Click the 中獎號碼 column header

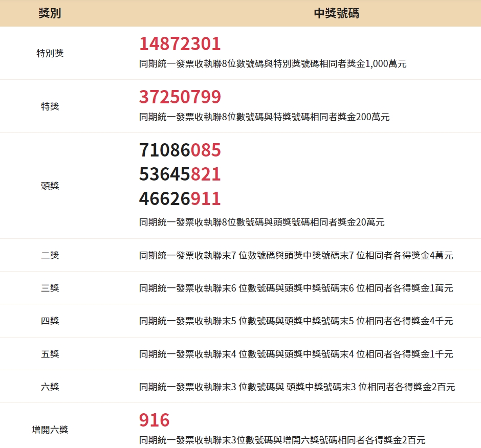click(337, 13)
